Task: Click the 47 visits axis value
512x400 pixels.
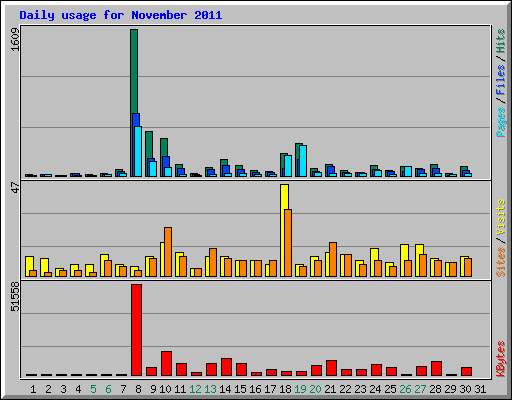Action: (15, 187)
